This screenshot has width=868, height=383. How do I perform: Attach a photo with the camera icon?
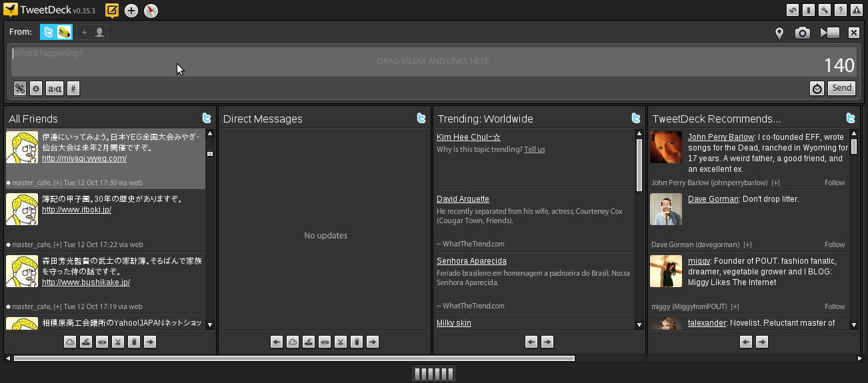(802, 33)
